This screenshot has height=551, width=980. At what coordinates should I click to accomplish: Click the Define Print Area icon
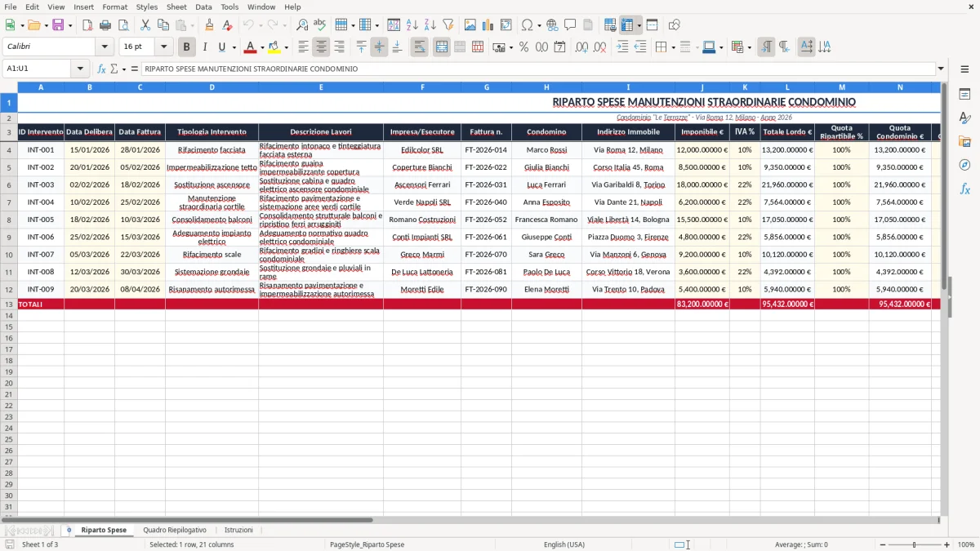[610, 25]
